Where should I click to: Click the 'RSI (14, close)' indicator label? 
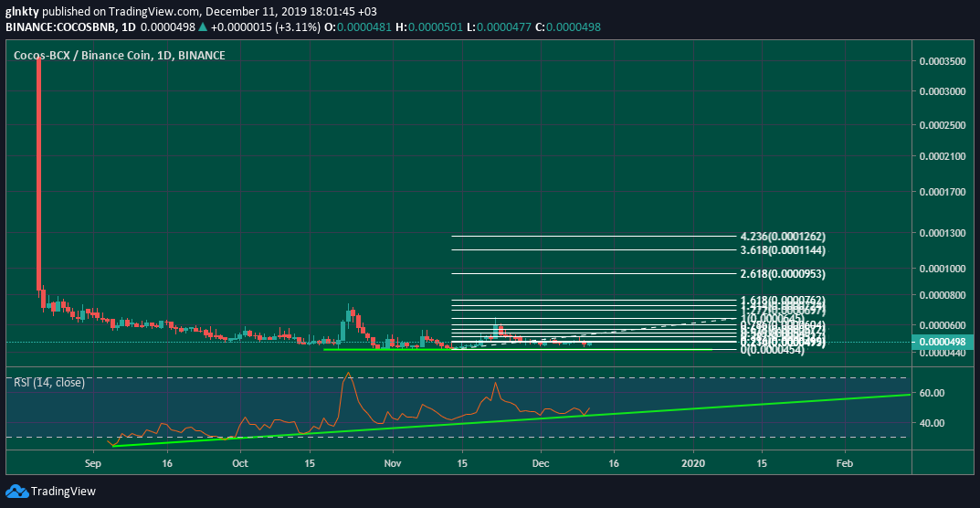tap(49, 382)
